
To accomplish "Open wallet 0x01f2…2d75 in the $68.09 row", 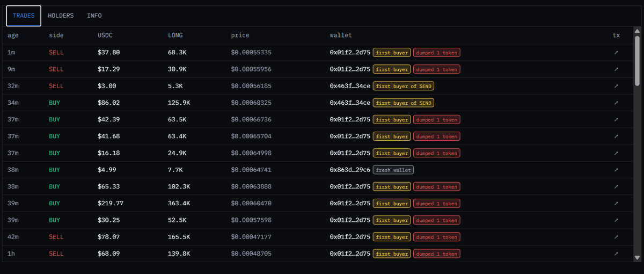I will point(350,254).
